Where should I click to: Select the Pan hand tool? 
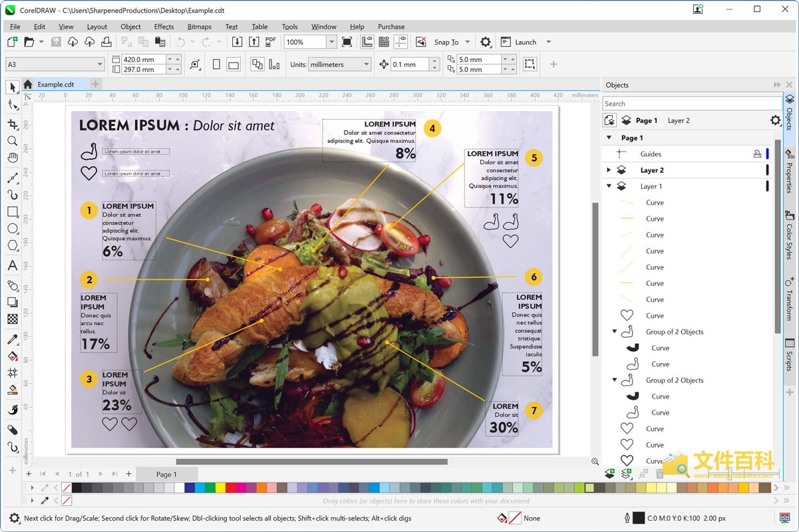[x=12, y=158]
